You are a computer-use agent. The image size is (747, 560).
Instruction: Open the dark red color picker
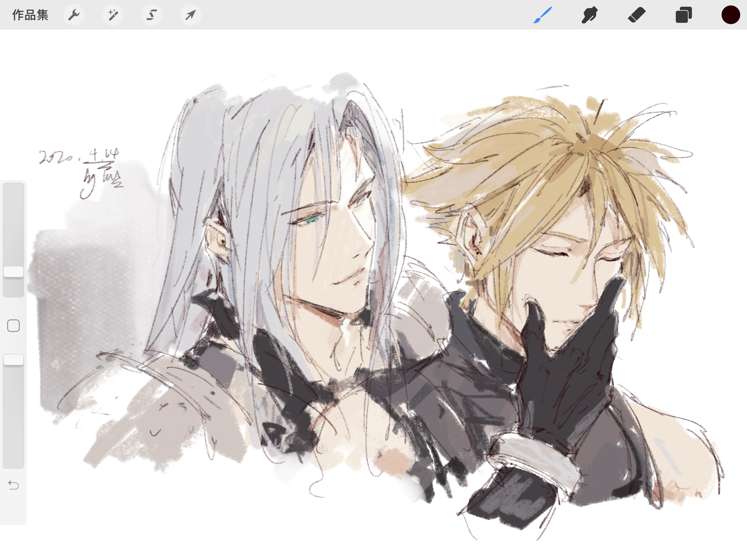731,15
